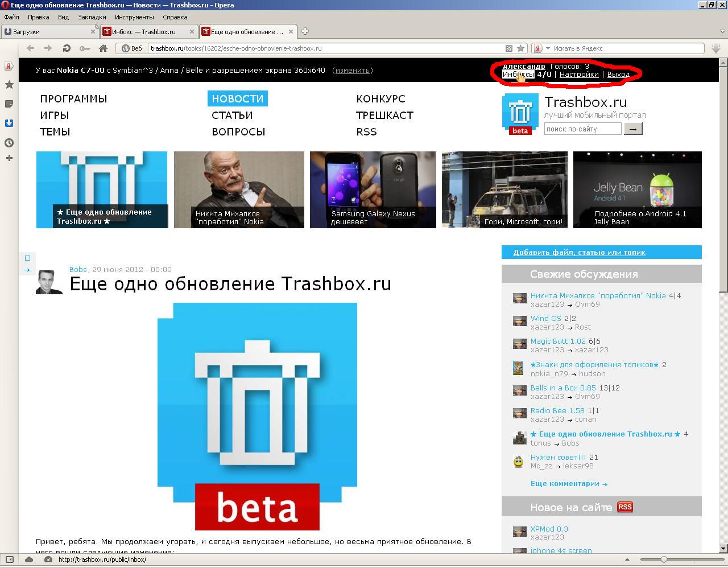
Task: Click Добавить файл, статью или топик
Action: point(580,252)
